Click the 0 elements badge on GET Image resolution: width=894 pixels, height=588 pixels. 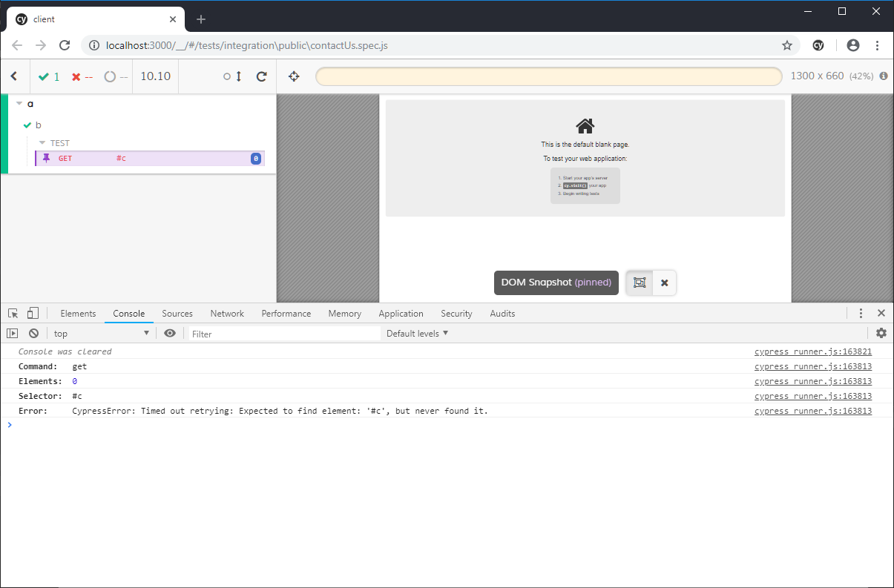click(x=256, y=159)
